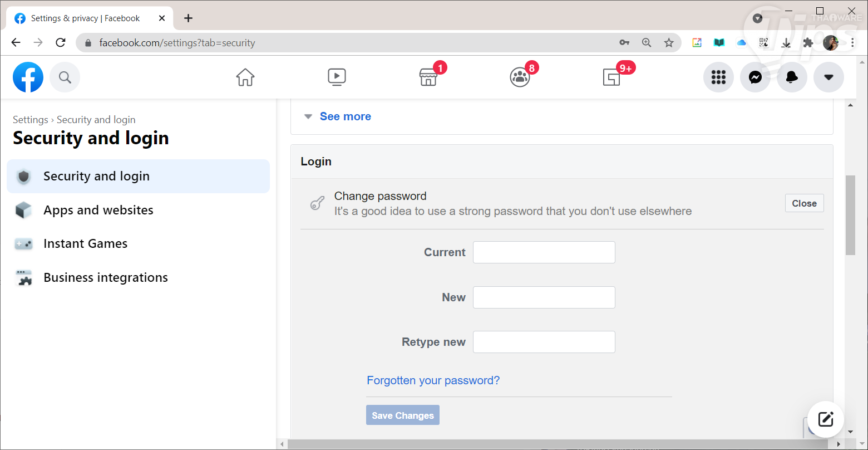Viewport: 868px width, 450px height.
Task: Open Messenger chat icon
Action: click(755, 77)
